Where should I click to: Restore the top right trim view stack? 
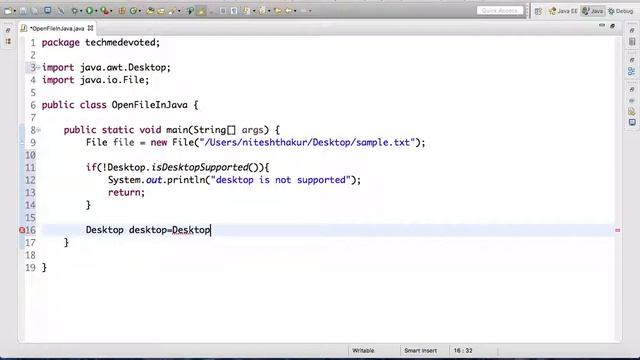632,30
